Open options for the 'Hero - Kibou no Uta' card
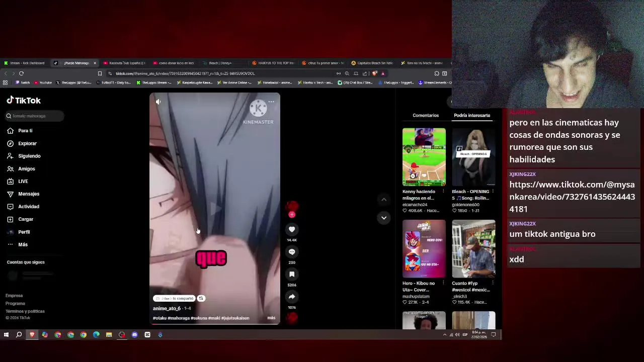 443,283
